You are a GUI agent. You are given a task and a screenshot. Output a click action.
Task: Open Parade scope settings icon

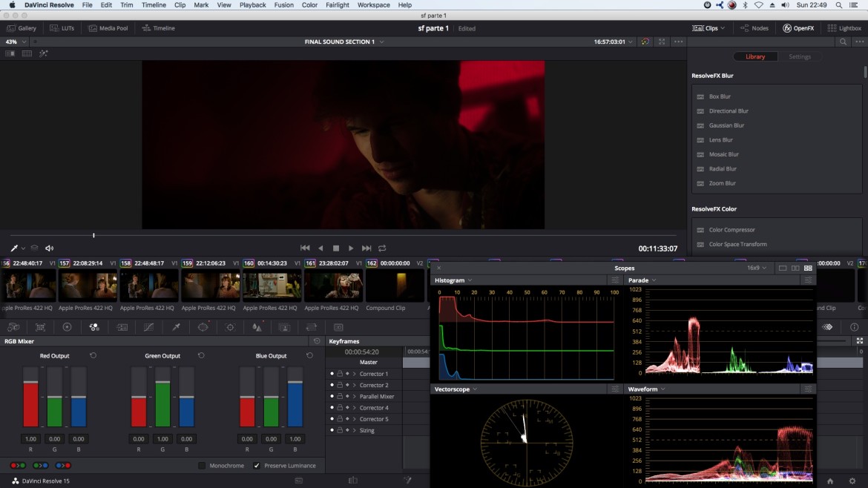tap(808, 280)
